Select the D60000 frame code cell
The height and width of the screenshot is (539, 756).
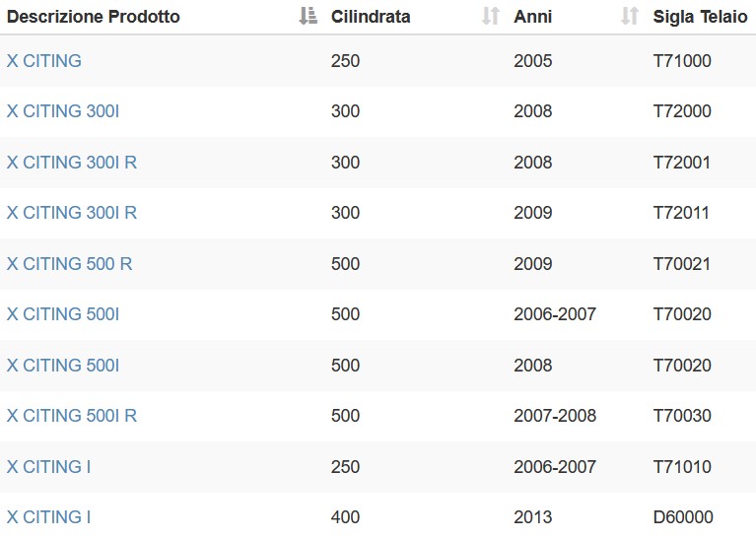tap(683, 516)
